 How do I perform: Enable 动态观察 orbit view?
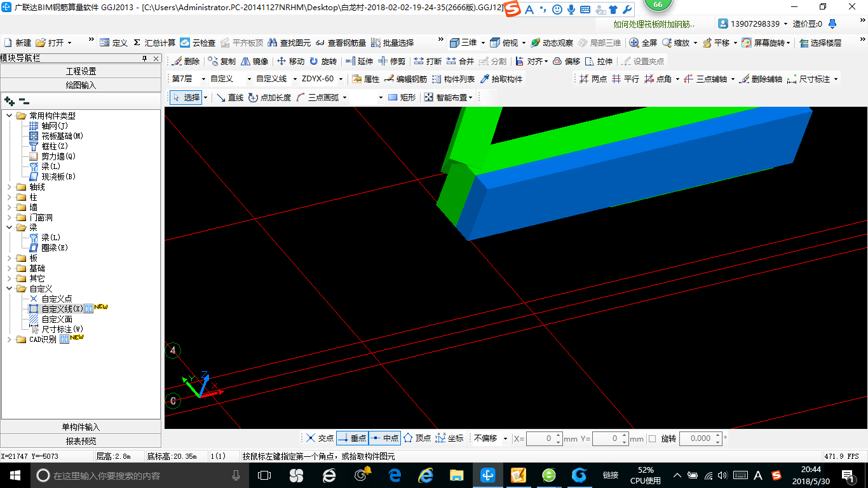tap(552, 43)
